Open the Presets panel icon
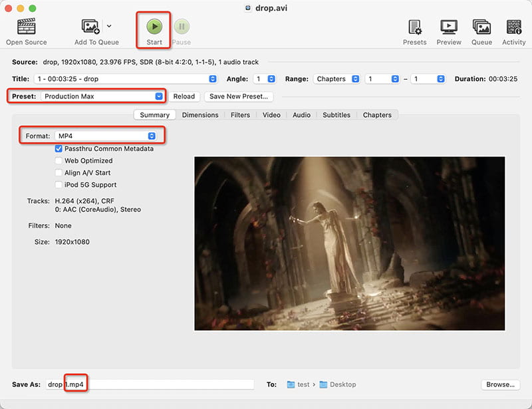The image size is (532, 409). pos(414,27)
